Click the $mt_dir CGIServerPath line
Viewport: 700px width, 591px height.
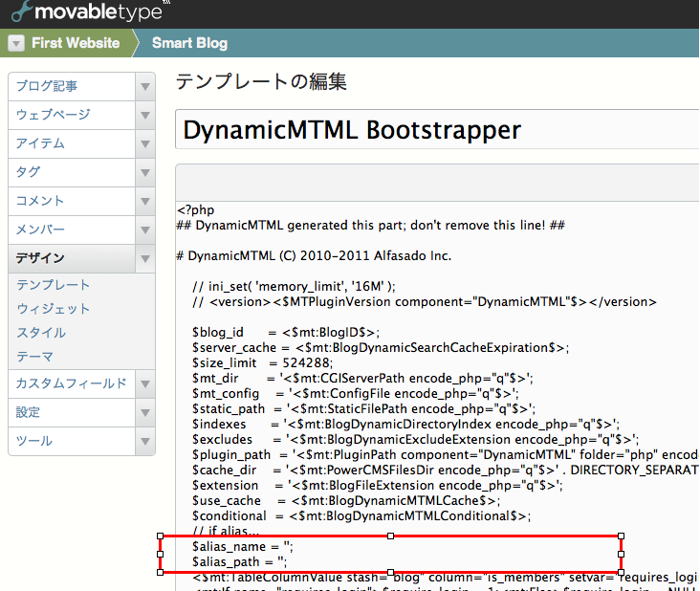point(362,378)
